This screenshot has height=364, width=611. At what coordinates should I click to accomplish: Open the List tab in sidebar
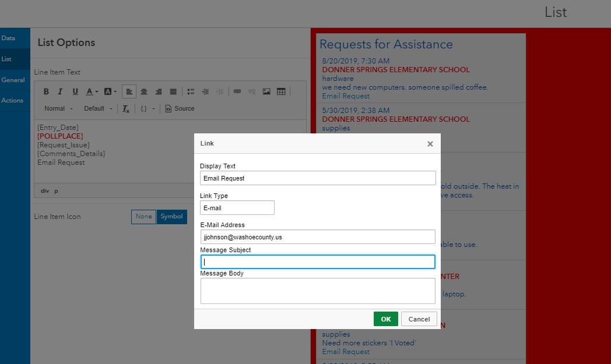(x=15, y=59)
